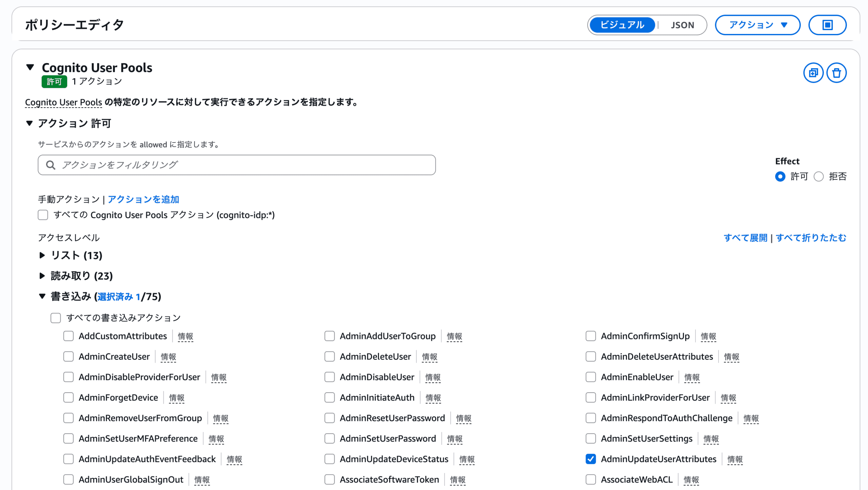Collapse the 書き込み access level

click(42, 296)
